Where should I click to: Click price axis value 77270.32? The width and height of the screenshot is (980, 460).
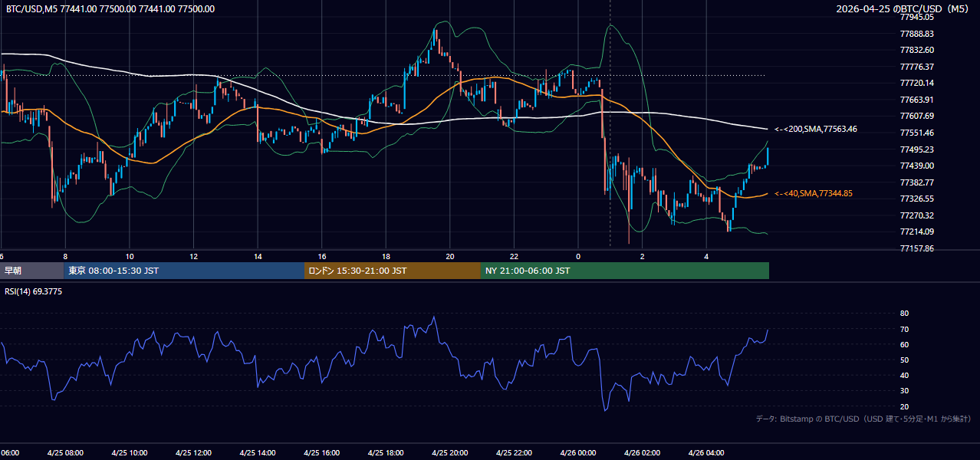point(916,215)
